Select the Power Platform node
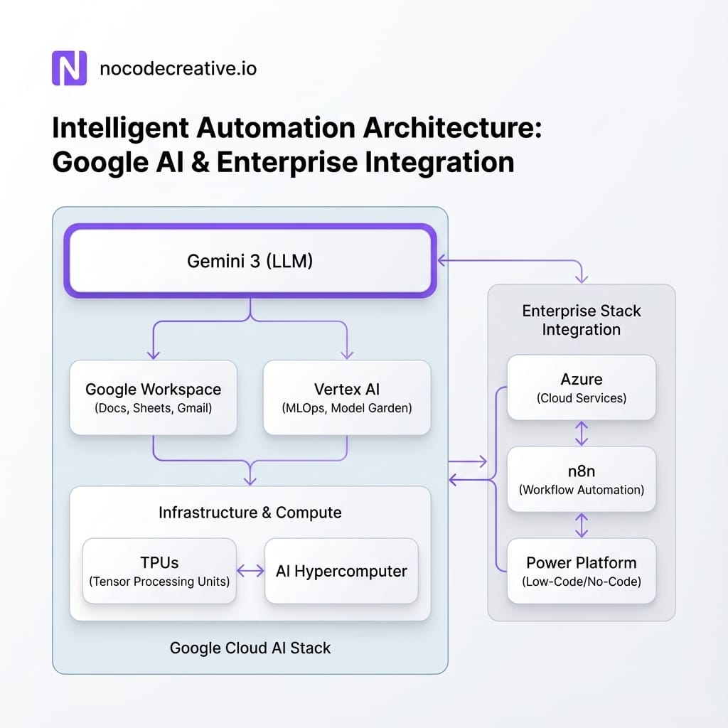The image size is (728, 728). click(x=582, y=571)
